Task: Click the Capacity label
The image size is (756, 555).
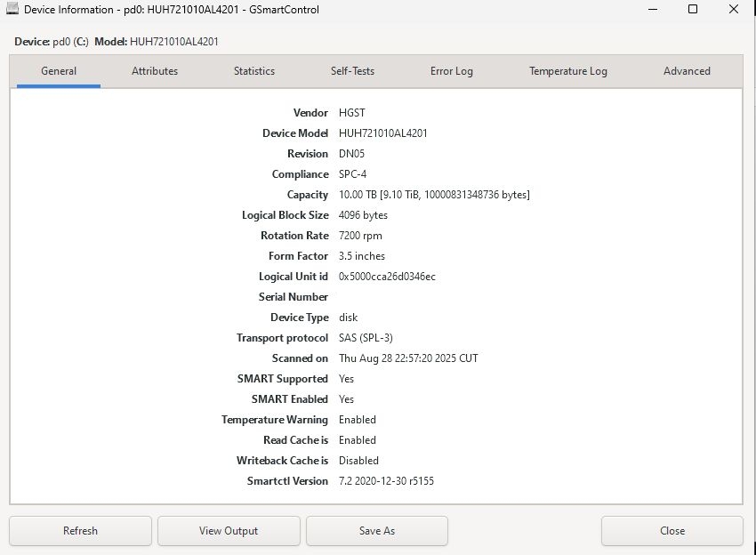Action: [308, 195]
